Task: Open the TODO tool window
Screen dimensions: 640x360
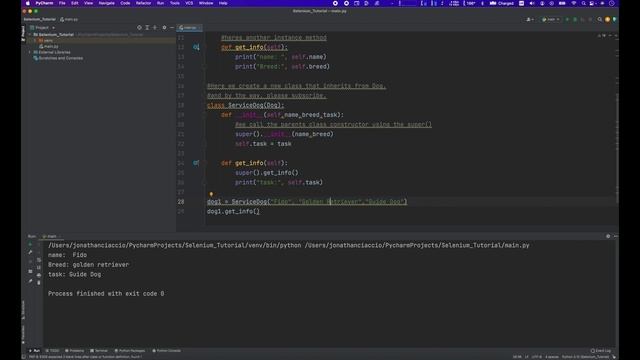Action: click(x=52, y=351)
